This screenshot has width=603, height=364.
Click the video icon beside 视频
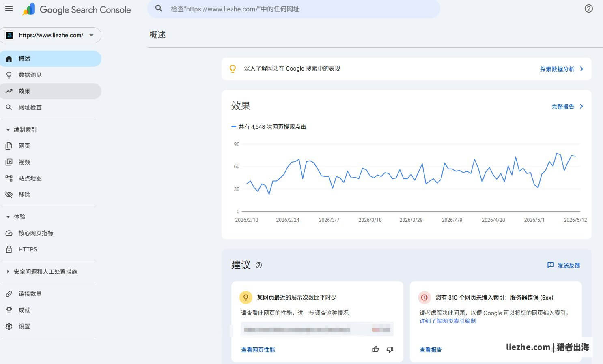tap(9, 162)
